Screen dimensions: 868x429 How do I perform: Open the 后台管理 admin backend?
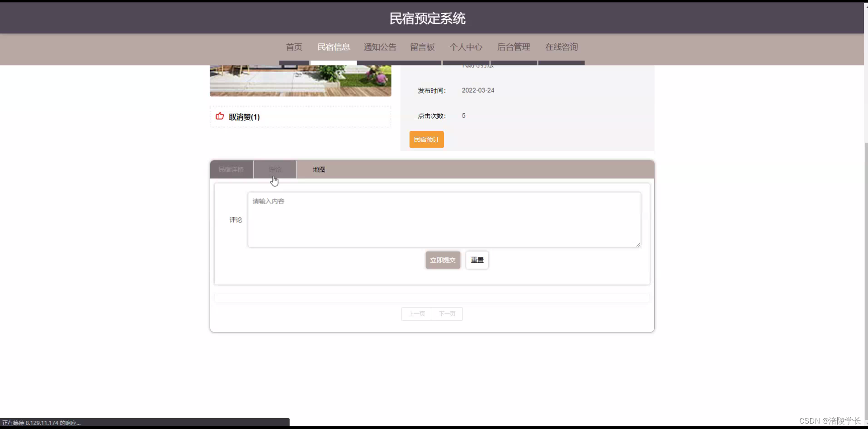(x=514, y=47)
